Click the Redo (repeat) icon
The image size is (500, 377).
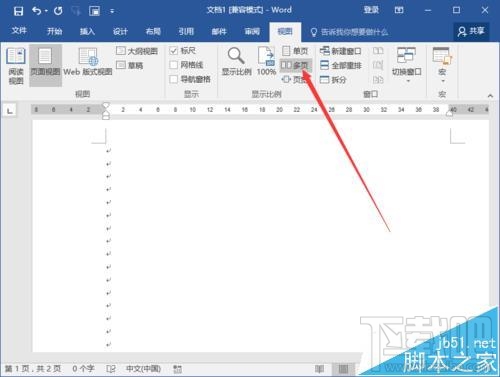(x=58, y=11)
